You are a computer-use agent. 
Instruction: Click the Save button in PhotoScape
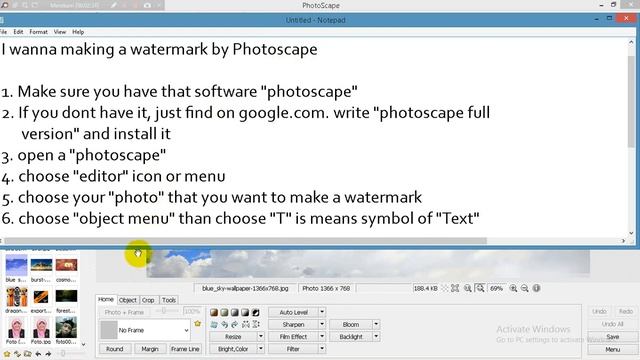tap(612, 337)
